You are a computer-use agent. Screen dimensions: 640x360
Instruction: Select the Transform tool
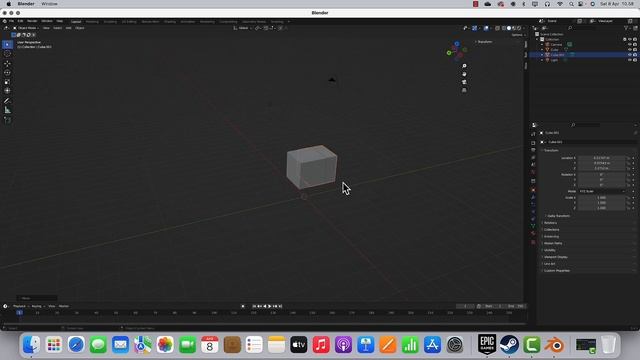click(x=7, y=91)
